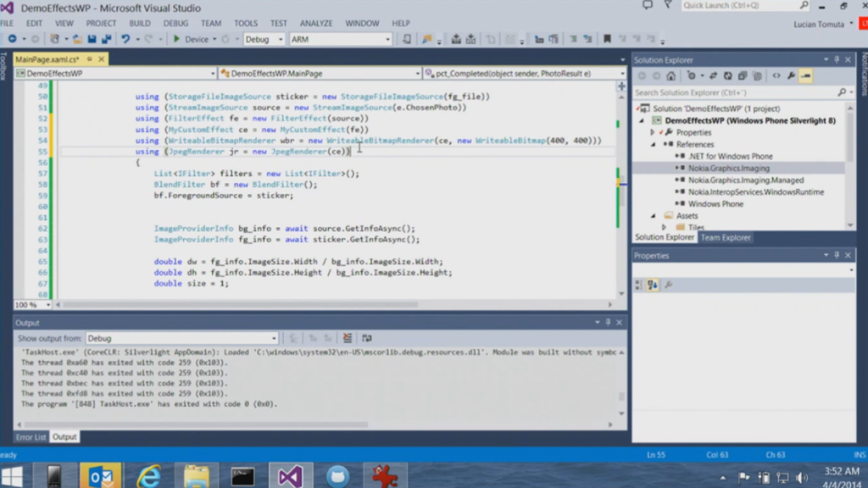Click the feedback speech-bubble icon in the title bar
The height and width of the screenshot is (488, 868).
click(647, 5)
